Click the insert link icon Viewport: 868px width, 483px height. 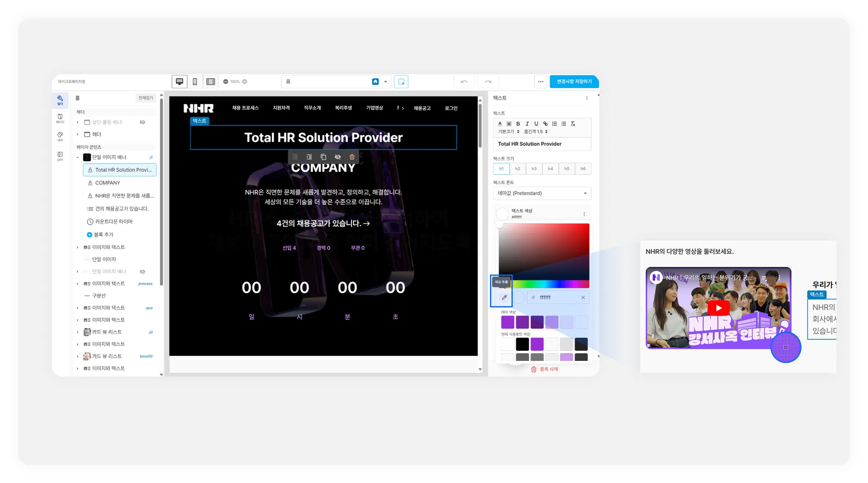pos(545,124)
